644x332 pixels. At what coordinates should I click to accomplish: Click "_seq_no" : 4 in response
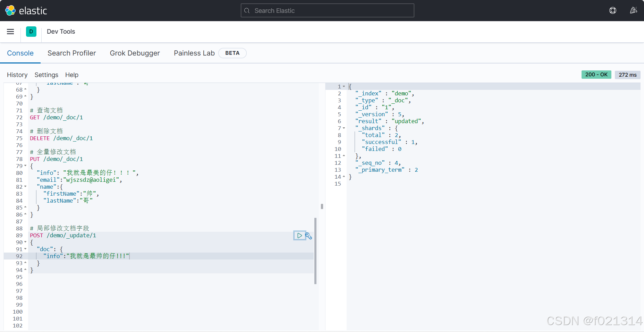378,163
